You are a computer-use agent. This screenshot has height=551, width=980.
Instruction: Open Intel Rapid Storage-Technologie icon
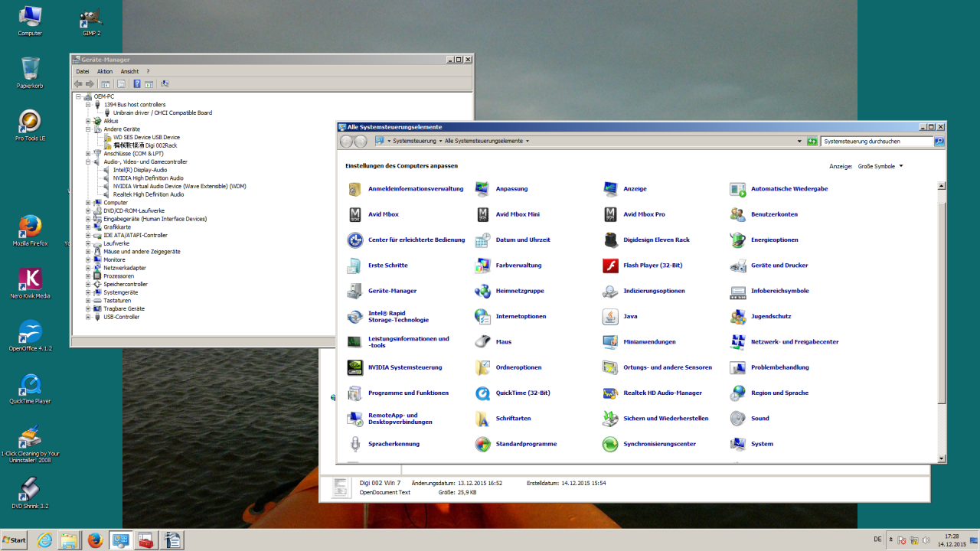tap(355, 316)
